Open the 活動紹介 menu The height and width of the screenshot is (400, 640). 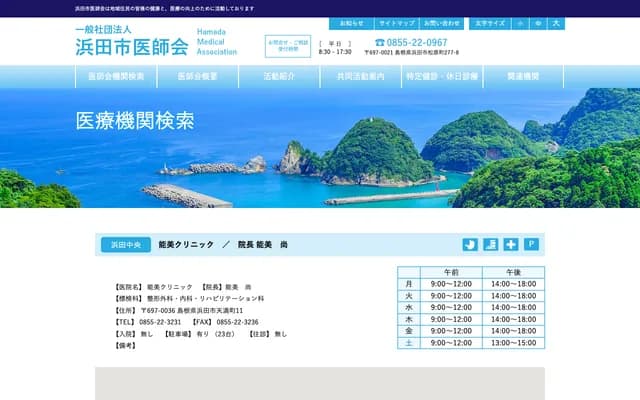coord(279,77)
